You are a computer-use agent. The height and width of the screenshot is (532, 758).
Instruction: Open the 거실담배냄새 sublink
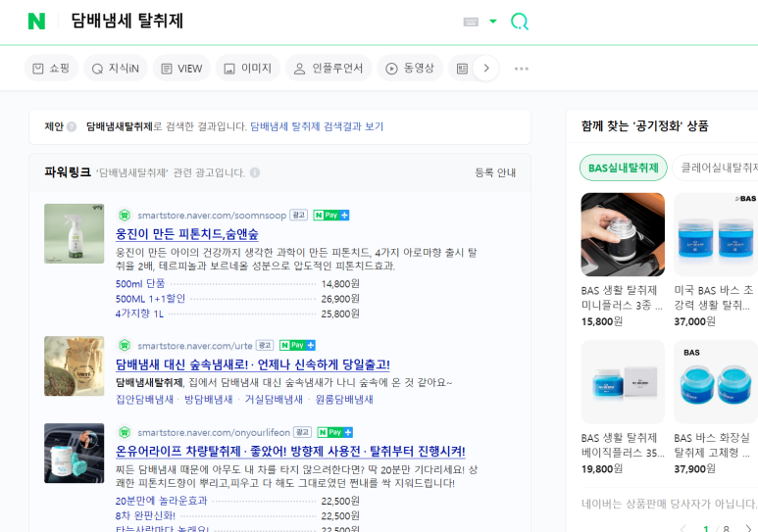(x=274, y=399)
